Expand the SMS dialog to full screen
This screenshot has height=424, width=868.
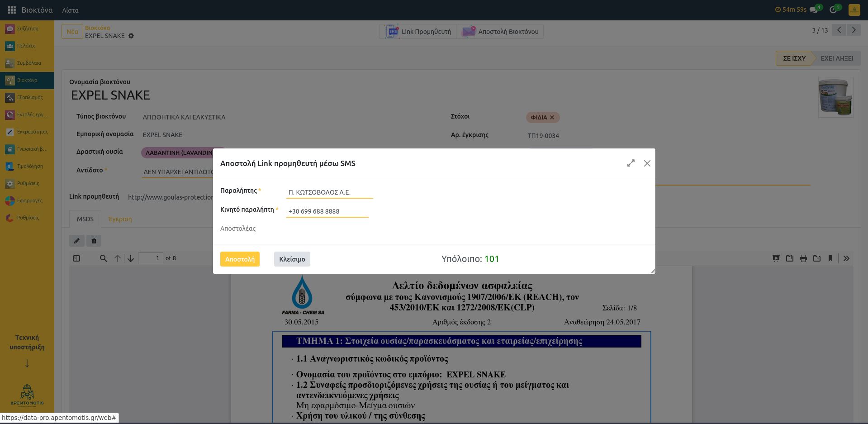[631, 163]
